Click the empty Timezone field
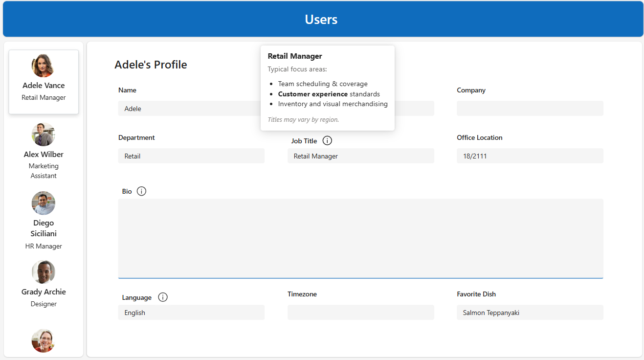Image resolution: width=644 pixels, height=360 pixels. (360, 313)
